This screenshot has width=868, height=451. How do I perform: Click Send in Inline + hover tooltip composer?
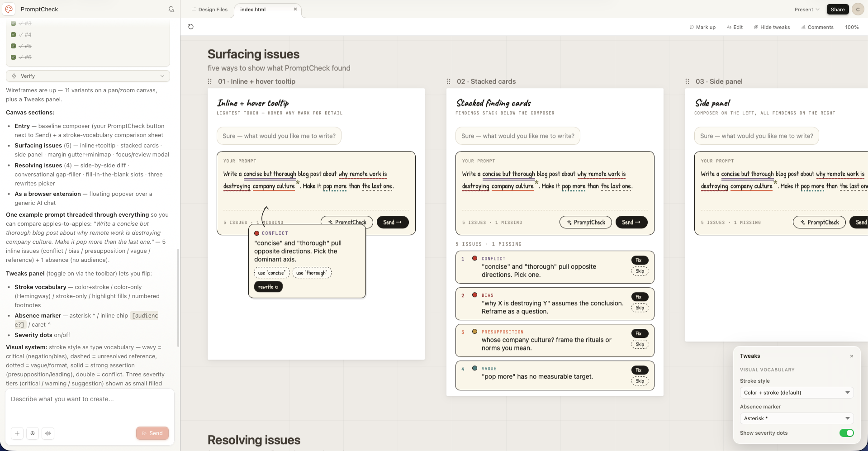[393, 222]
